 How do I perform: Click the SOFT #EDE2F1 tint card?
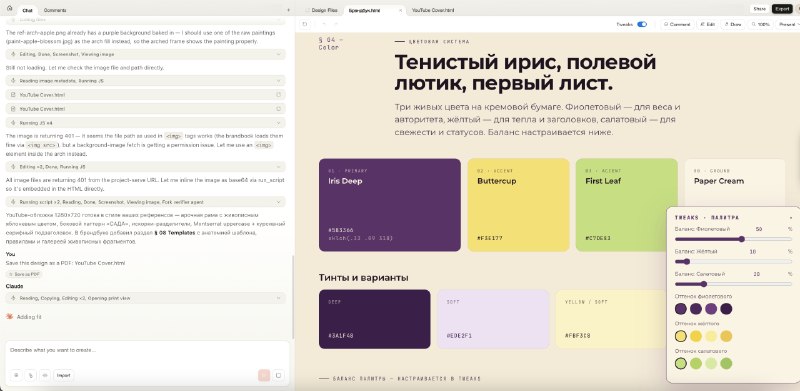[493, 319]
